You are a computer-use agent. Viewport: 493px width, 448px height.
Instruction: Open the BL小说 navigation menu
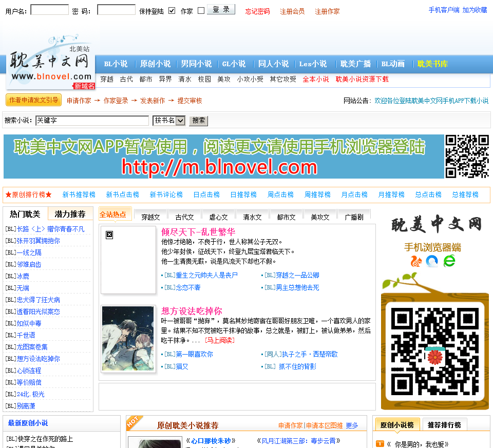point(116,64)
